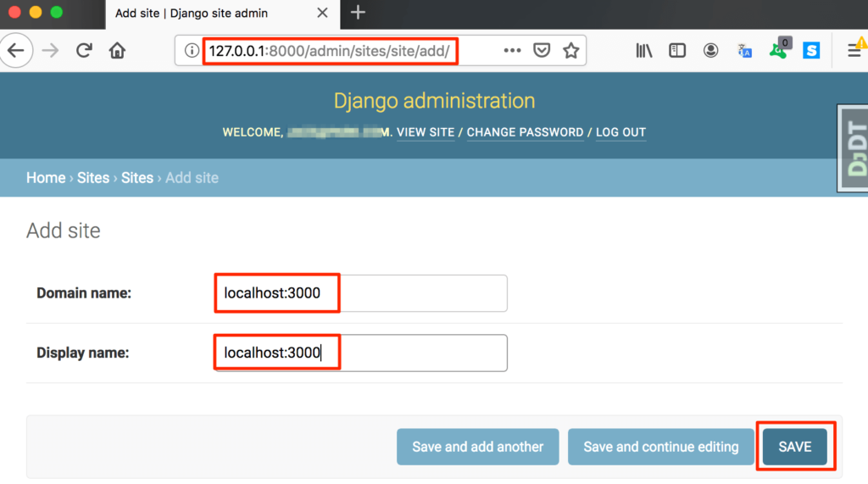The image size is (868, 484).
Task: Close the Add site tab
Action: point(322,13)
